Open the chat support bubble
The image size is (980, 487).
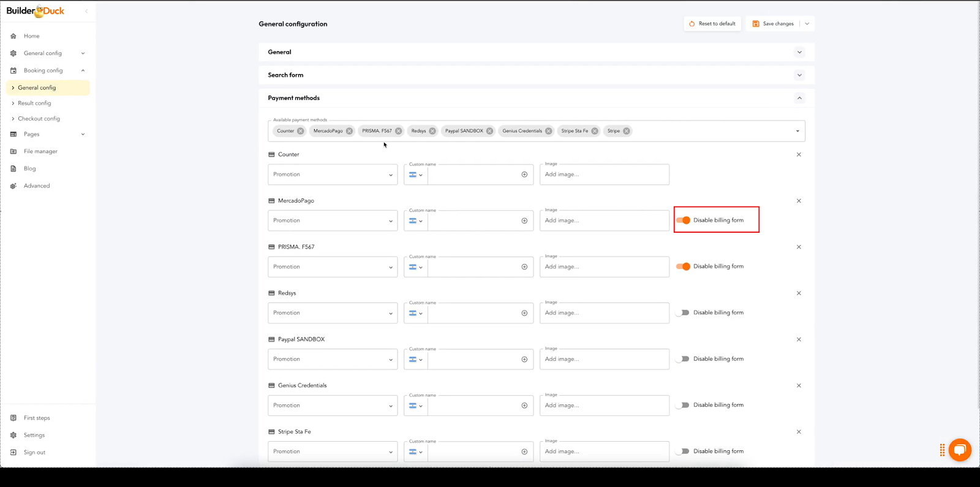click(x=960, y=450)
